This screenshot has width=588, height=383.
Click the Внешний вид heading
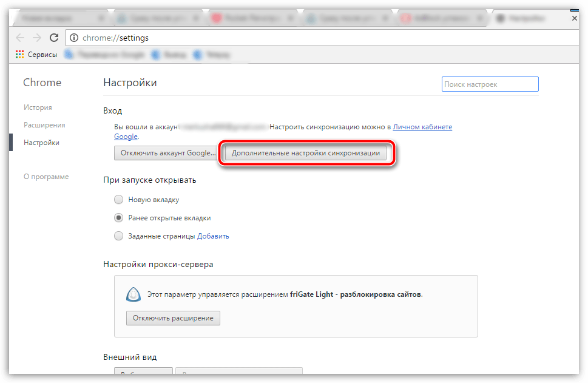click(x=130, y=357)
